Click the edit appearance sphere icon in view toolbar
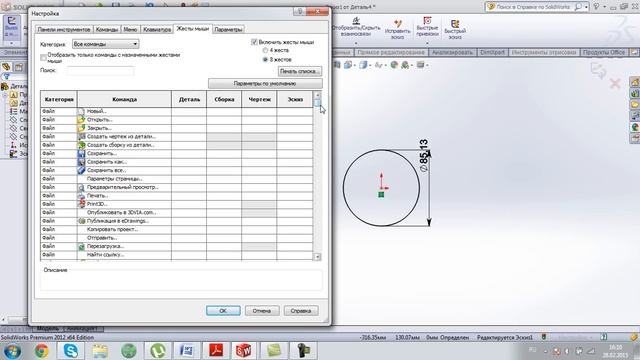This screenshot has width=640, height=360. pyautogui.click(x=394, y=65)
